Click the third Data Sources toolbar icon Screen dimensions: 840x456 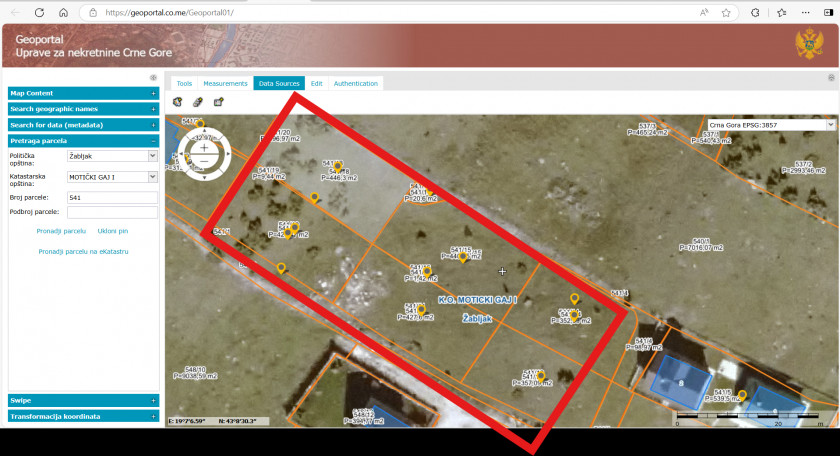(218, 101)
